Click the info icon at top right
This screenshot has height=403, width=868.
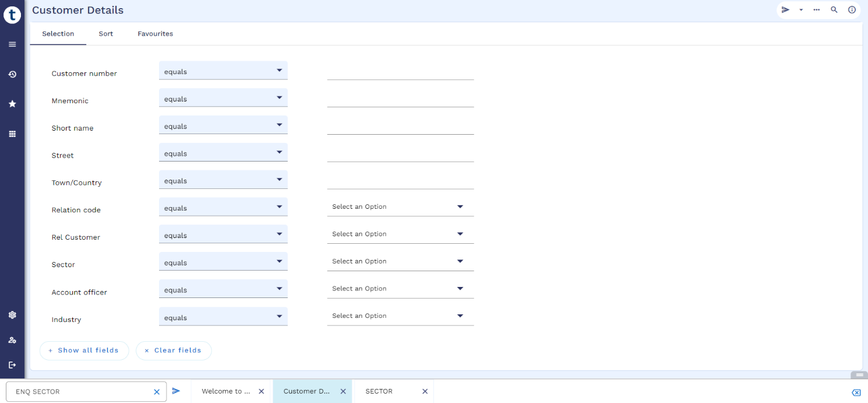point(852,10)
